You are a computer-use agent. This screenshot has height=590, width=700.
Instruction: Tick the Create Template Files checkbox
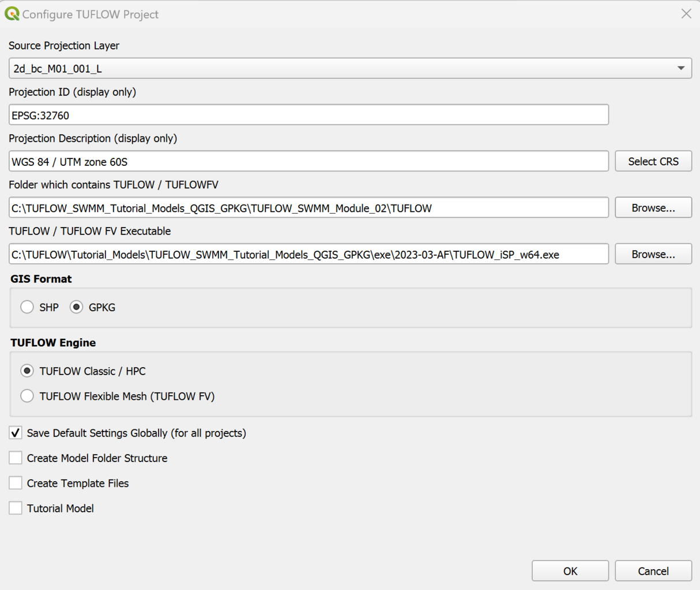click(x=16, y=483)
